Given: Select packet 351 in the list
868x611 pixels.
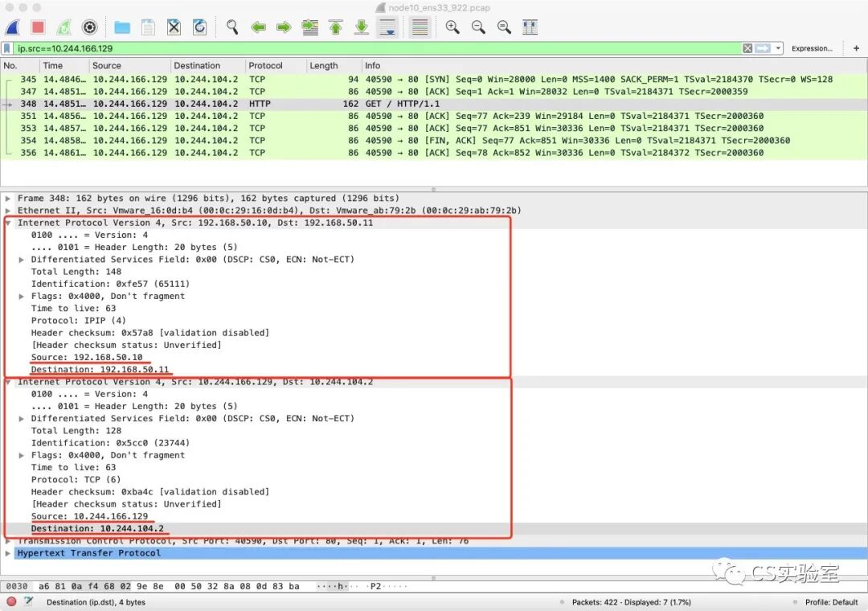Looking at the screenshot, I should (x=434, y=116).
